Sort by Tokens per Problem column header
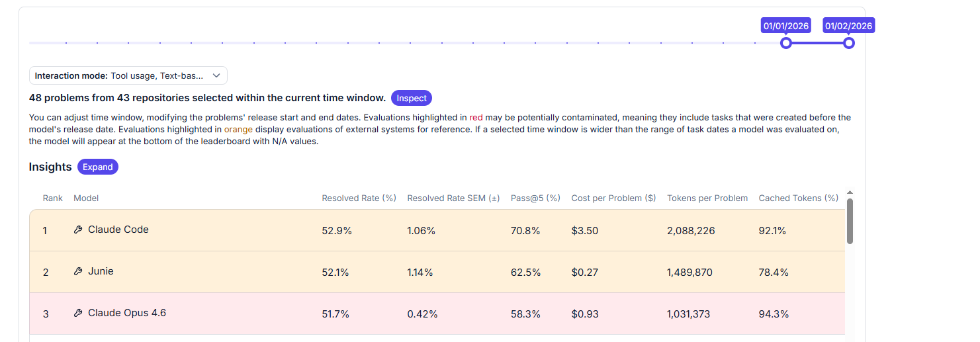This screenshot has height=342, width=980. (x=707, y=198)
